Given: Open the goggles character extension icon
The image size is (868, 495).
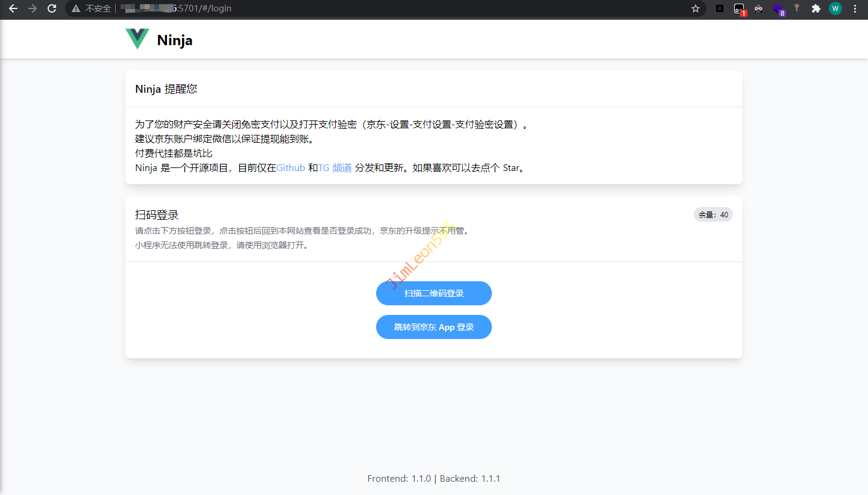Looking at the screenshot, I should point(758,8).
